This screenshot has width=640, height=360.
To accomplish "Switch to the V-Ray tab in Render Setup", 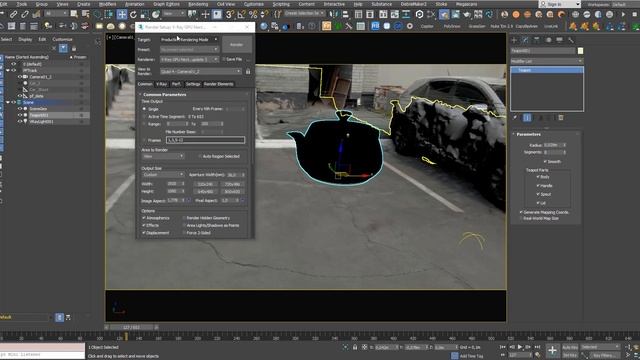I will tap(162, 84).
